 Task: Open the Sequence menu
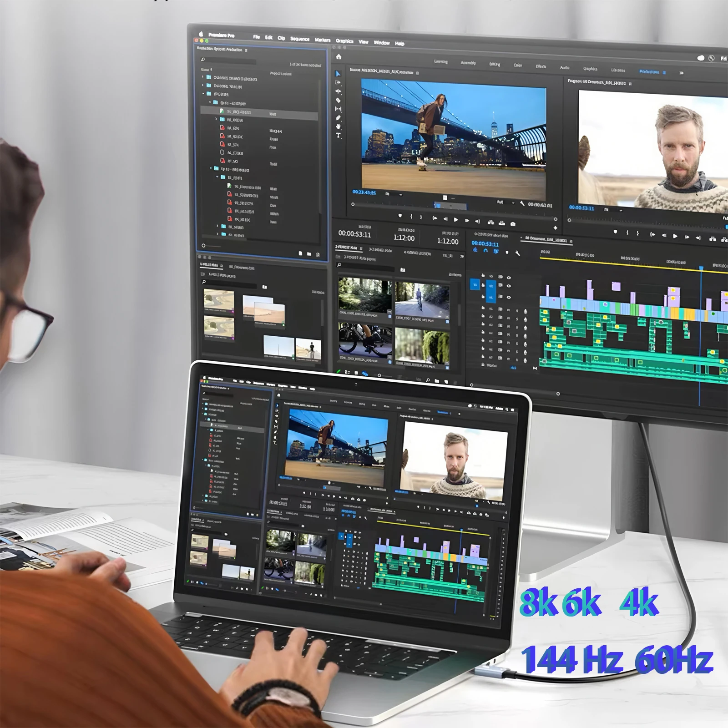pyautogui.click(x=300, y=40)
